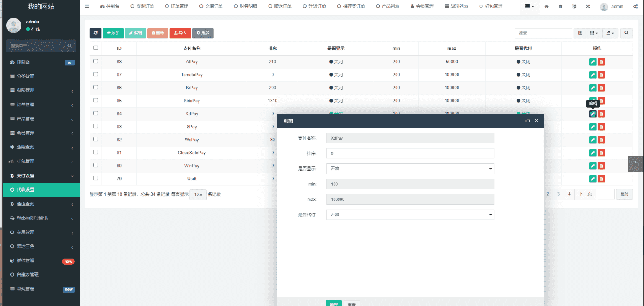
Task: Toggle the table card view icon
Action: 580,33
